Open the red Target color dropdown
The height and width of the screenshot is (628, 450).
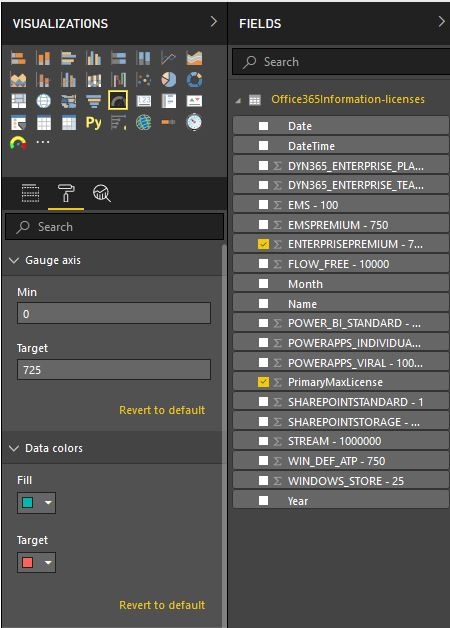(x=36, y=563)
